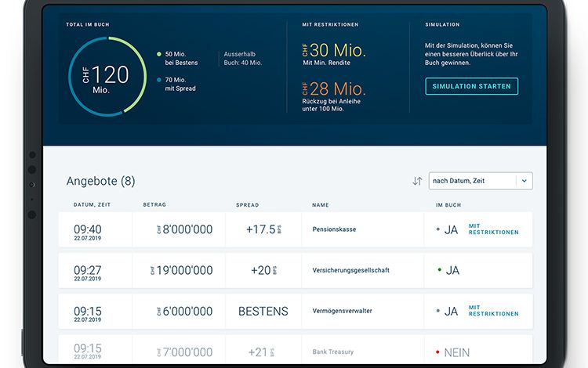Image resolution: width=588 pixels, height=368 pixels.
Task: Click the CHF 120 Mio. donut chart
Action: [x=107, y=74]
